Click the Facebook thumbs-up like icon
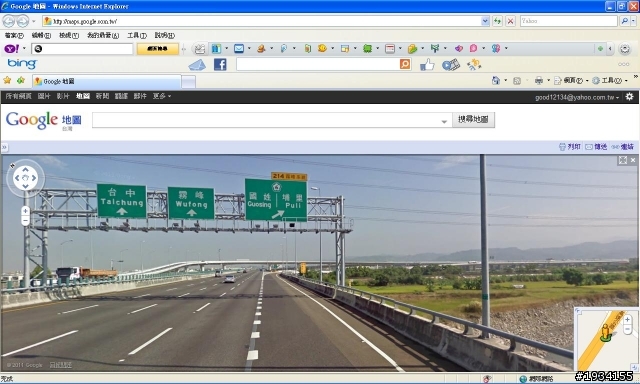The width and height of the screenshot is (640, 384). pyautogui.click(x=427, y=64)
